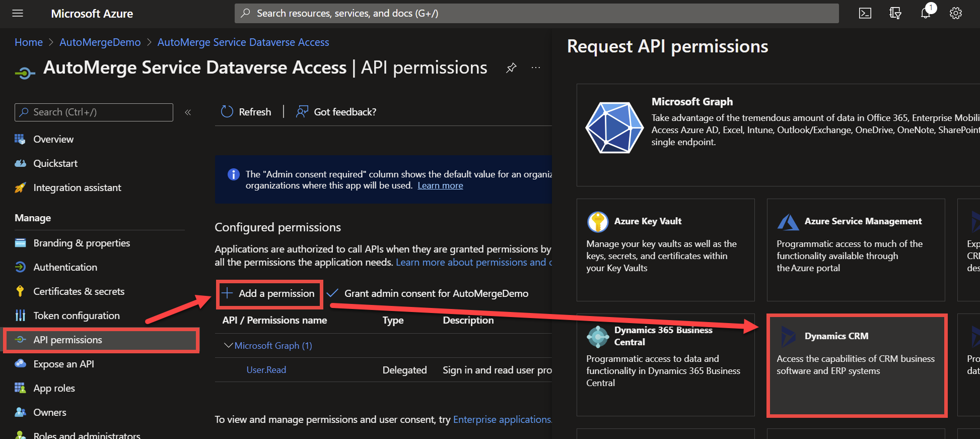Click the Dynamics 365 Business Central icon

(x=598, y=337)
